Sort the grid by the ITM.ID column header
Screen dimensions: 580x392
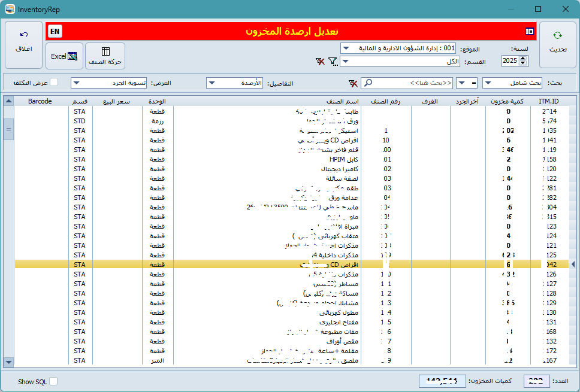coord(548,102)
